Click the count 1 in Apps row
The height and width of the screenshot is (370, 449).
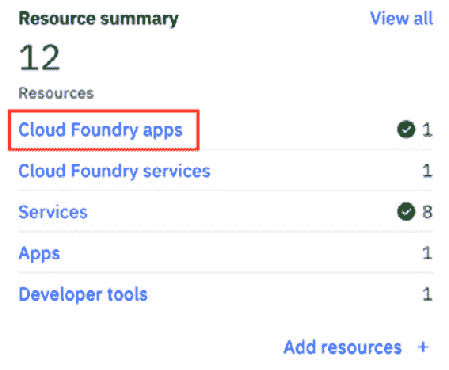[x=427, y=253]
